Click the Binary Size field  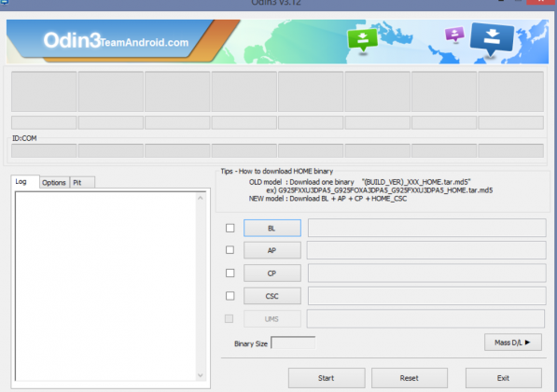click(x=293, y=343)
